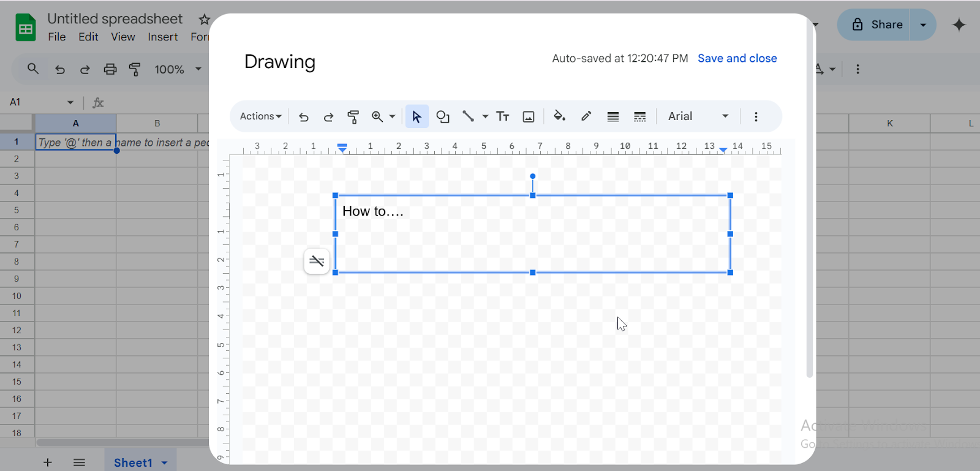Open the View menu
Viewport: 980px width, 471px height.
[123, 37]
